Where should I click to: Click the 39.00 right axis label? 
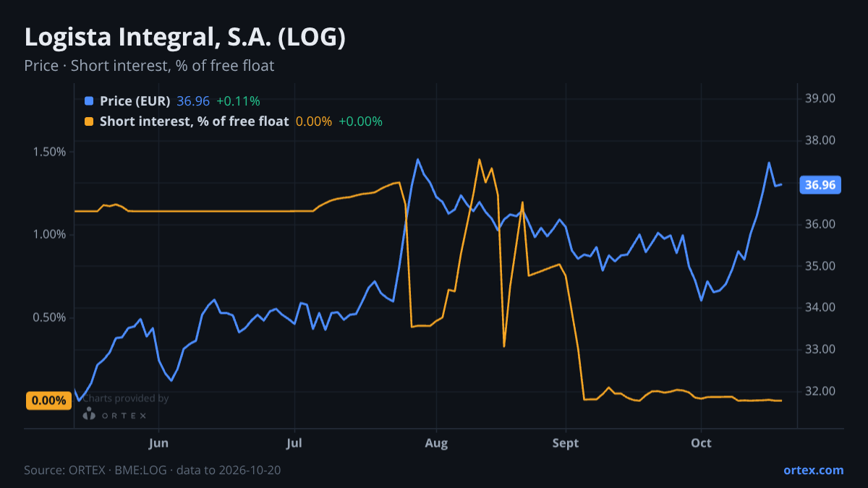click(x=820, y=98)
